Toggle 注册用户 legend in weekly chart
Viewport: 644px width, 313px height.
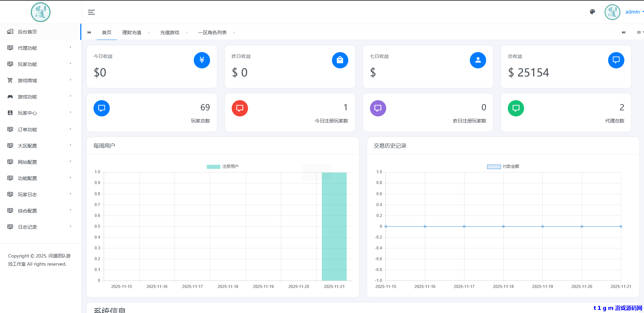[x=223, y=166]
